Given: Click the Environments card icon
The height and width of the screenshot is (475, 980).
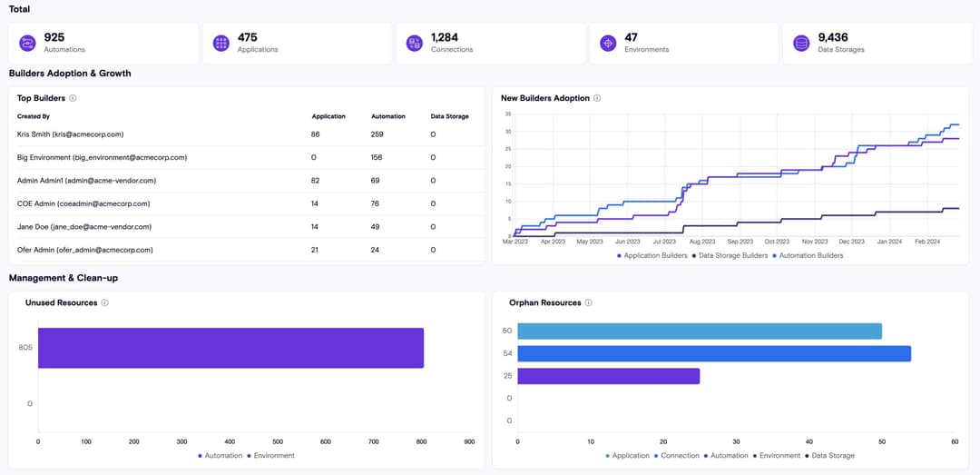Looking at the screenshot, I should (608, 43).
